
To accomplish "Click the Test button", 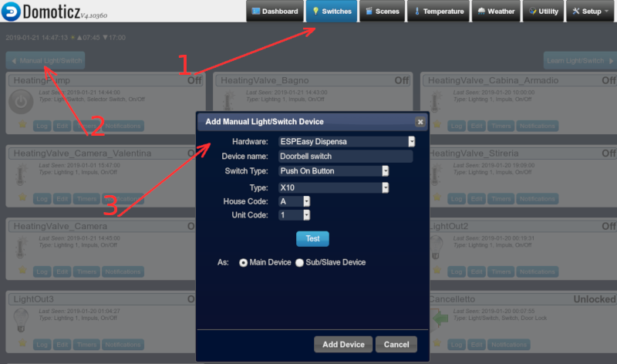I will 312,238.
